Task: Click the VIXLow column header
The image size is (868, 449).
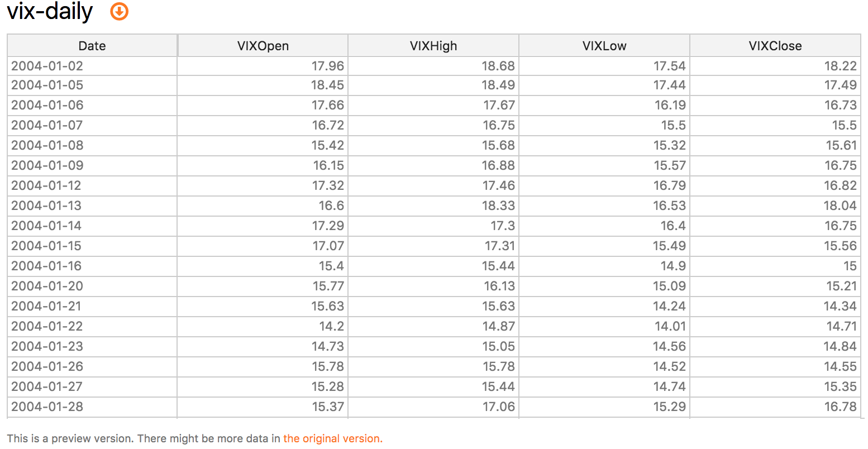Action: (604, 46)
